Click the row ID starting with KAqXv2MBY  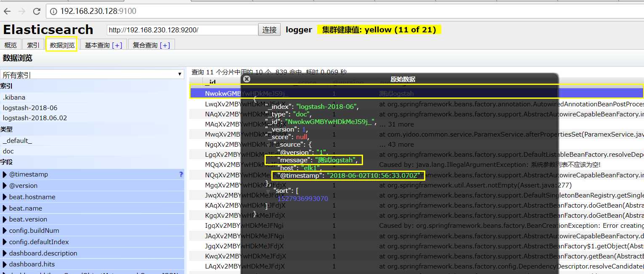click(245, 205)
